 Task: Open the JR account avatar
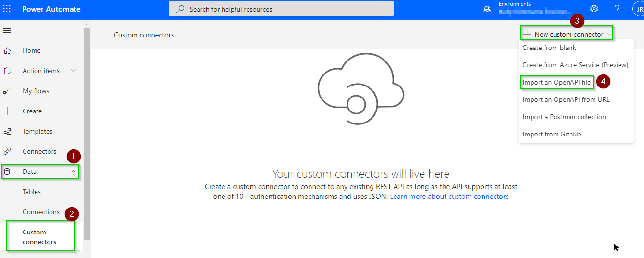(x=639, y=9)
